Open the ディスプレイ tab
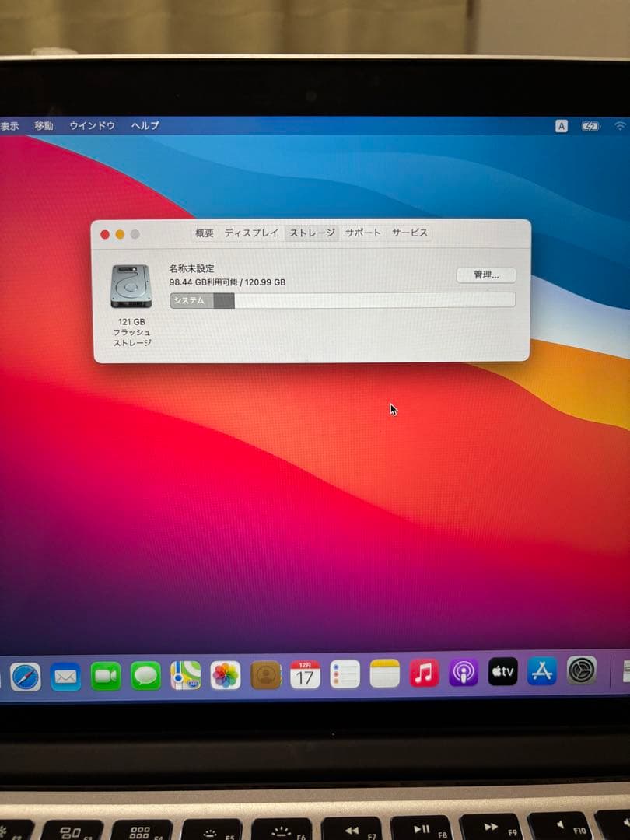 click(x=250, y=232)
